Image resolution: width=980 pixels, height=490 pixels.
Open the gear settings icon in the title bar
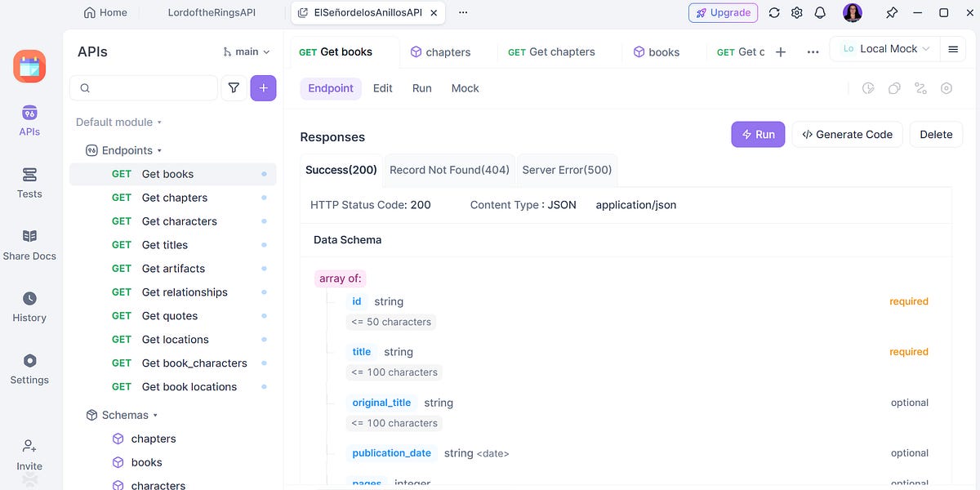tap(797, 13)
